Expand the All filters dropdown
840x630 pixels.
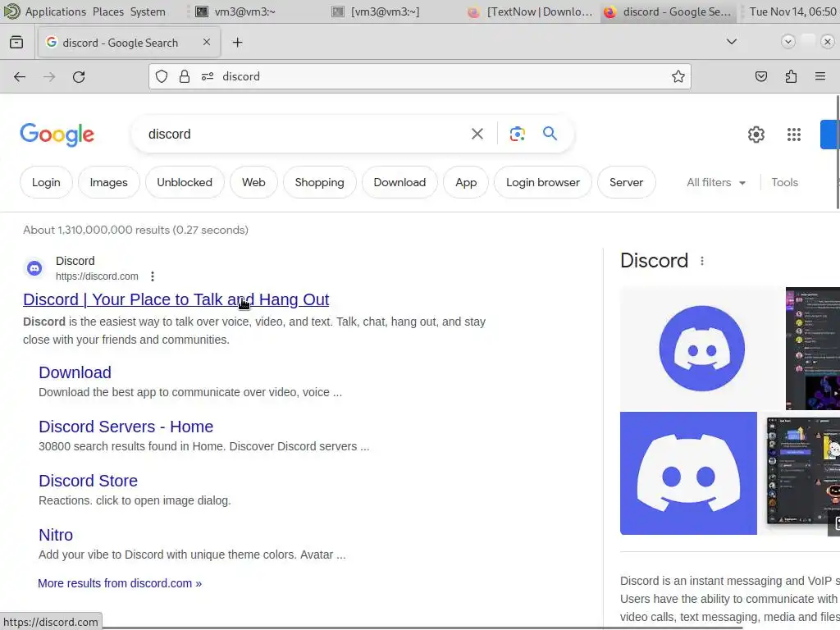tap(715, 183)
